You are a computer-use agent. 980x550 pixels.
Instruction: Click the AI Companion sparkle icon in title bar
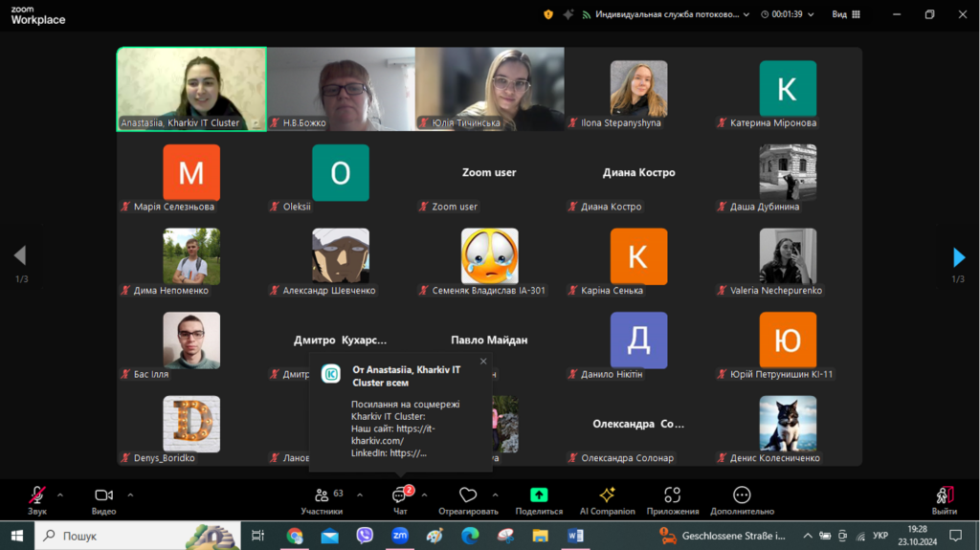(568, 14)
